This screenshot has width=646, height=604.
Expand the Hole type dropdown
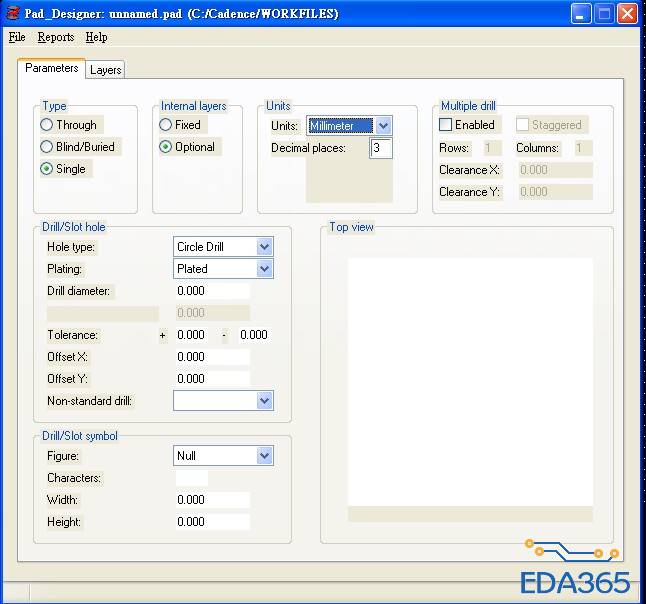(223, 247)
